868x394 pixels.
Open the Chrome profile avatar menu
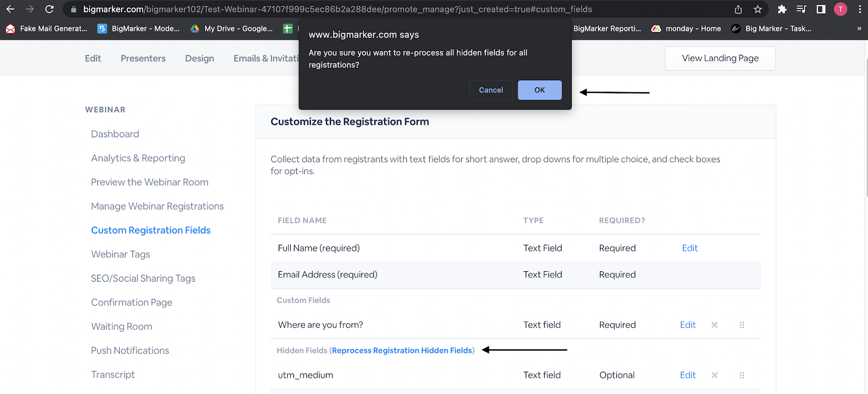click(840, 9)
